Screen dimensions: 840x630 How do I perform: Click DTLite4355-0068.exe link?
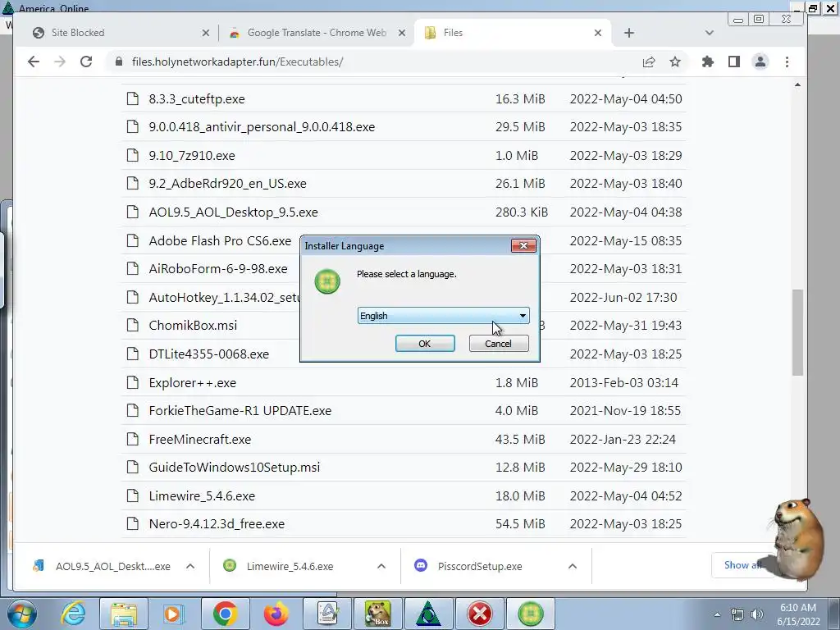pos(209,354)
